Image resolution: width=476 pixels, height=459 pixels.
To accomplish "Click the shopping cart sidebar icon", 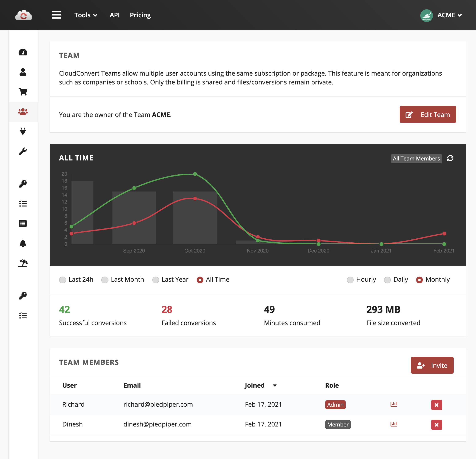I will tap(23, 92).
